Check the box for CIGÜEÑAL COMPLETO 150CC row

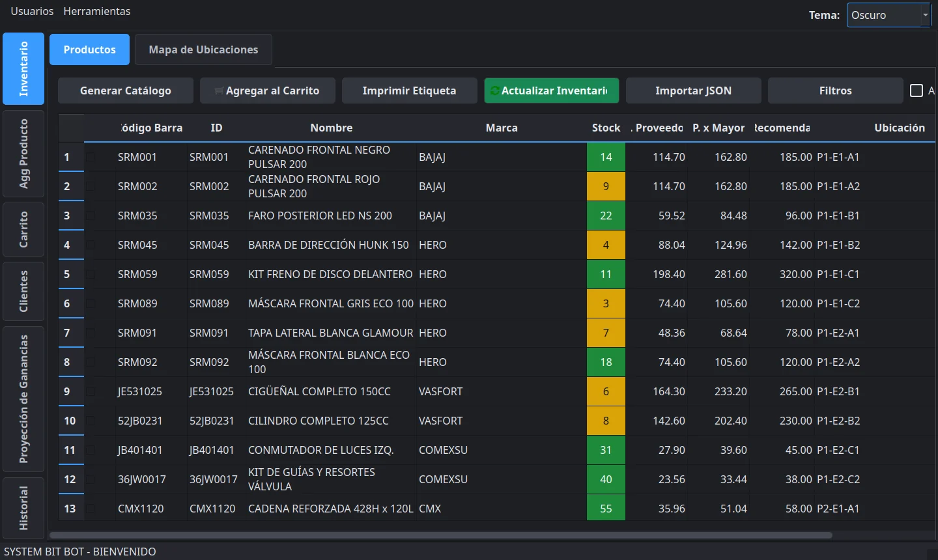click(x=91, y=391)
